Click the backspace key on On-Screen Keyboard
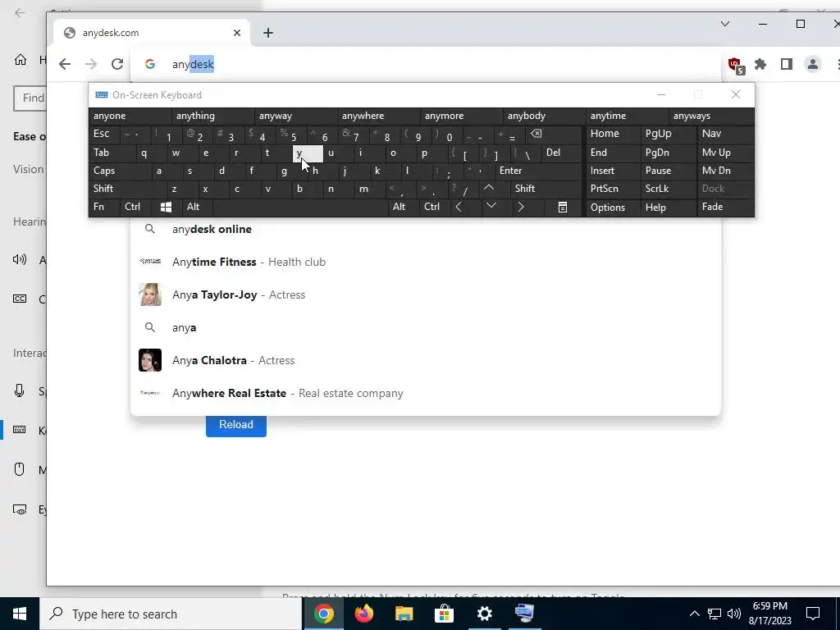Viewport: 840px width, 630px height. [x=554, y=134]
